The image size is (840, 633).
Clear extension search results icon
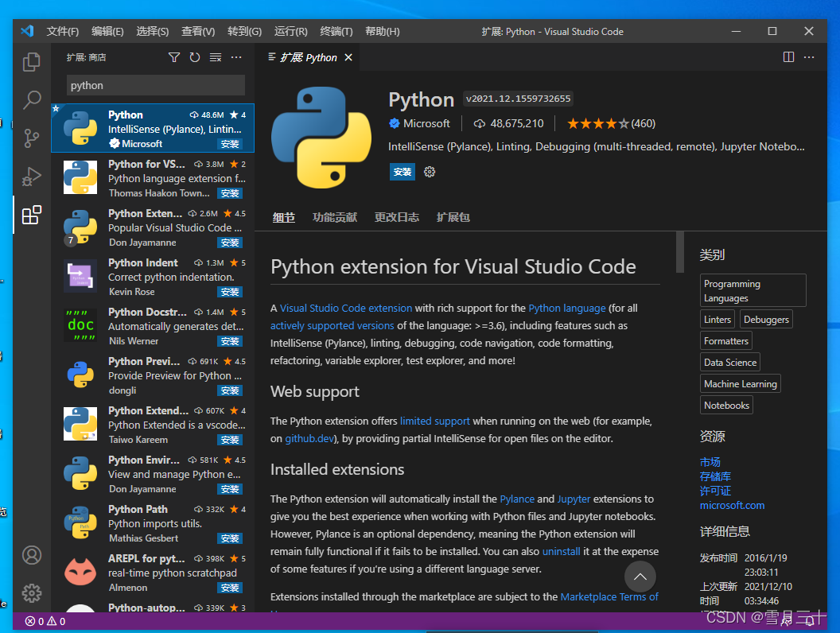tap(216, 57)
